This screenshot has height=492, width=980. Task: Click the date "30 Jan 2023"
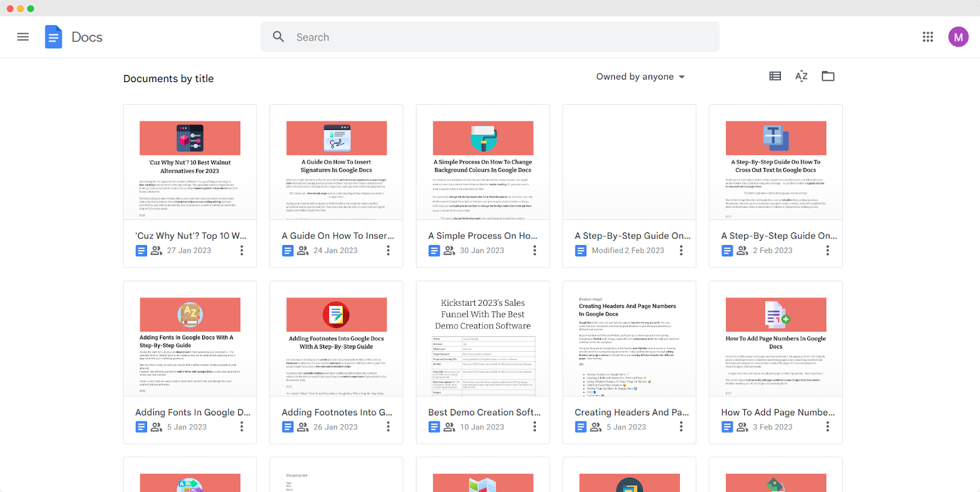tap(482, 251)
